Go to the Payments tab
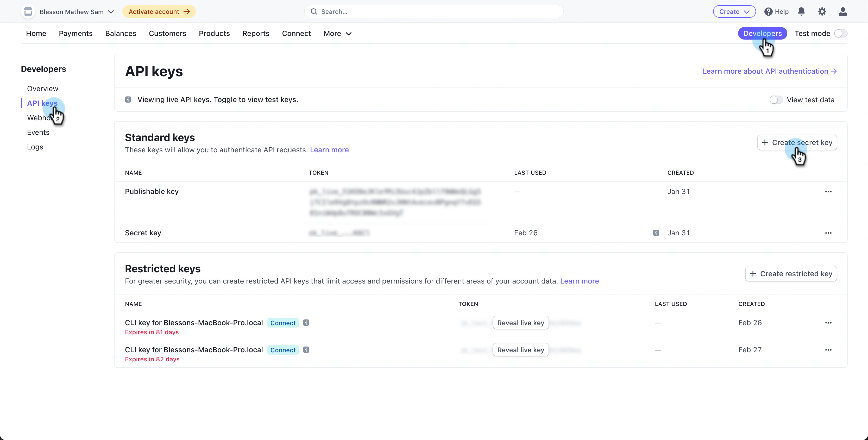The image size is (868, 440). pos(76,33)
